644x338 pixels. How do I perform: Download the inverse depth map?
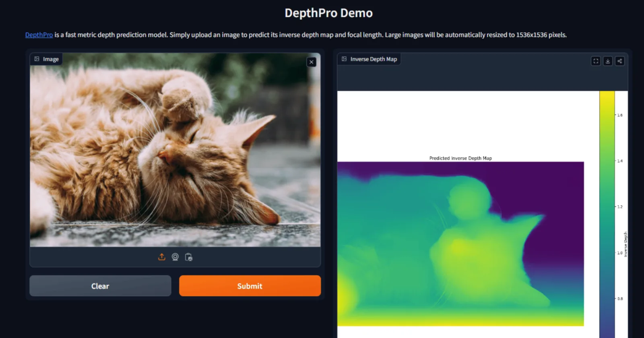(x=608, y=61)
